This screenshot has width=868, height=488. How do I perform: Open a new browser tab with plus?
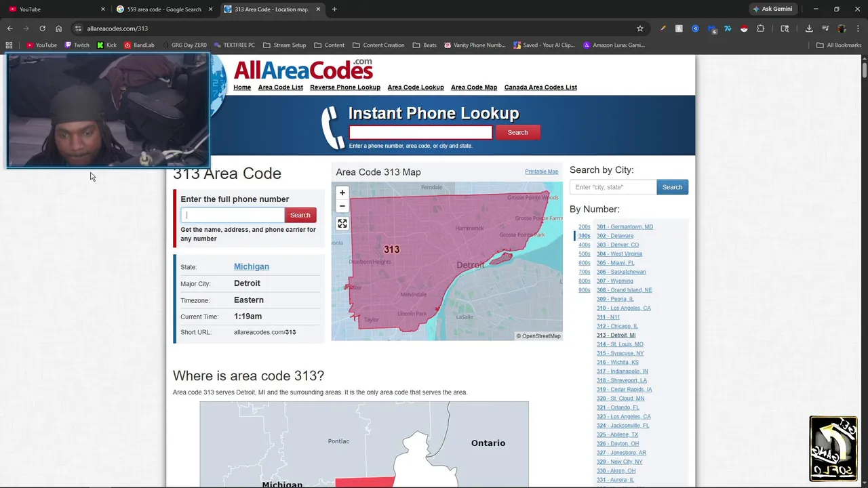(x=334, y=9)
